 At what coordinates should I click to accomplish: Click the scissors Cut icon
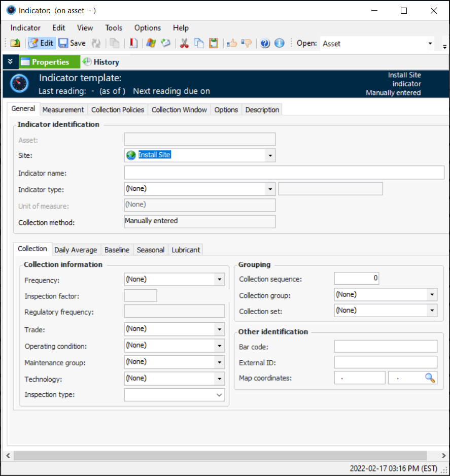click(x=184, y=43)
